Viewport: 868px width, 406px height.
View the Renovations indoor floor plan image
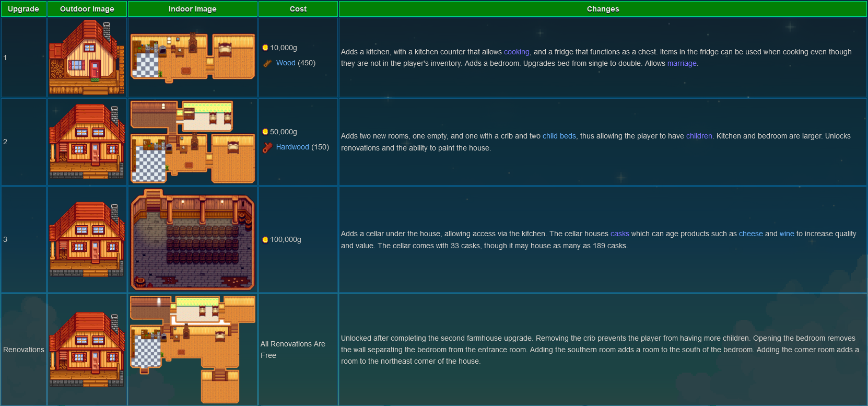coord(193,350)
